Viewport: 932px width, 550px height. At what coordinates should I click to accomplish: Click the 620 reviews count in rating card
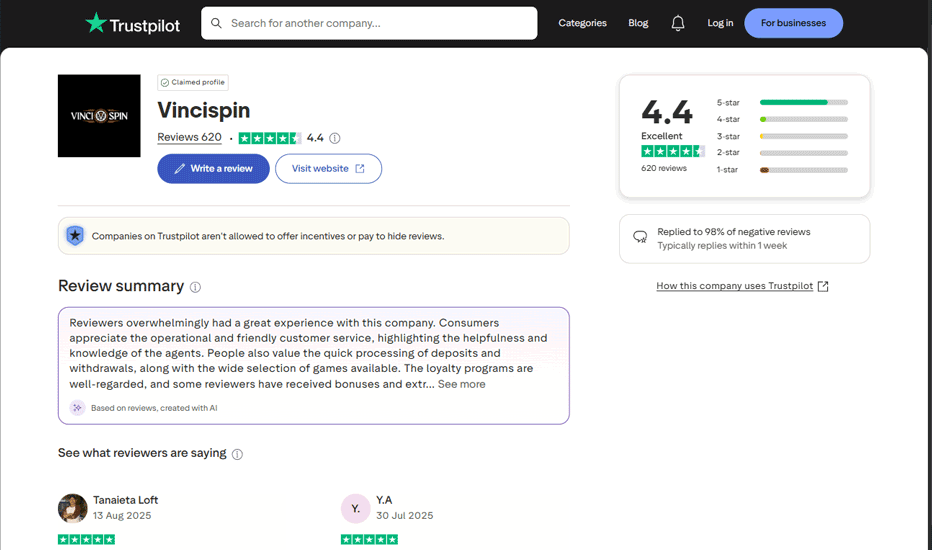[663, 168]
